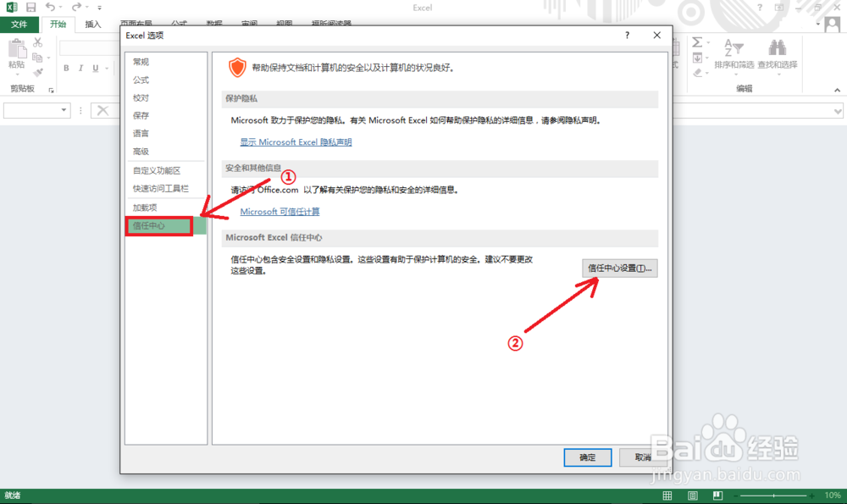Image resolution: width=847 pixels, height=504 pixels.
Task: Switch to the 插入 (Insert) ribbon tab
Action: [x=93, y=25]
